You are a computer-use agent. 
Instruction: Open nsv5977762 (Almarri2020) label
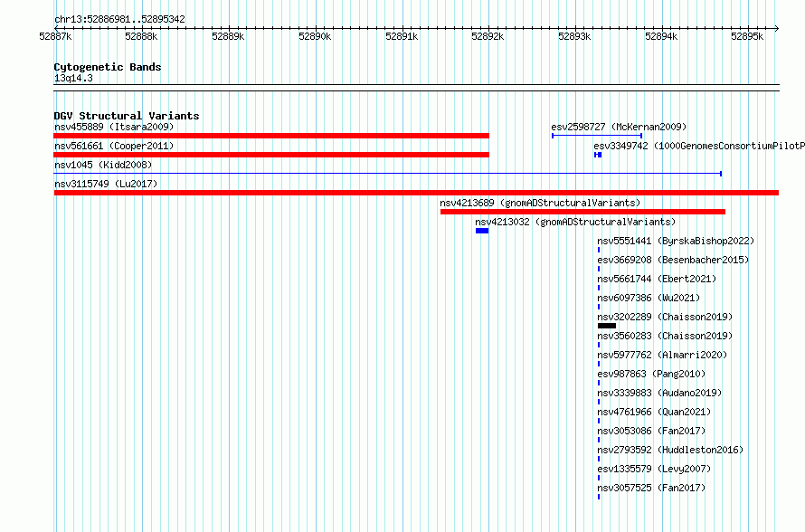click(662, 355)
